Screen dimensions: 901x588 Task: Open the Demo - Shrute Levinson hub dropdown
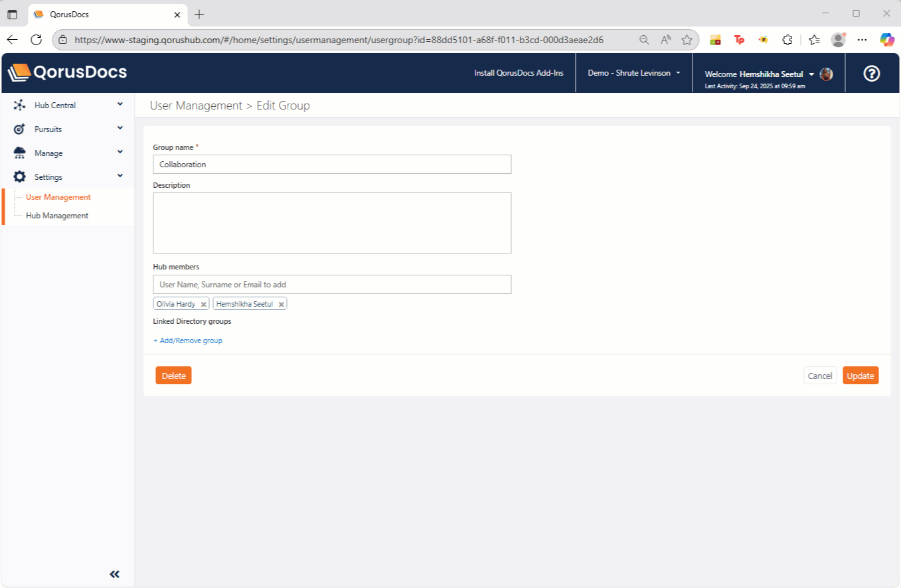click(x=633, y=73)
